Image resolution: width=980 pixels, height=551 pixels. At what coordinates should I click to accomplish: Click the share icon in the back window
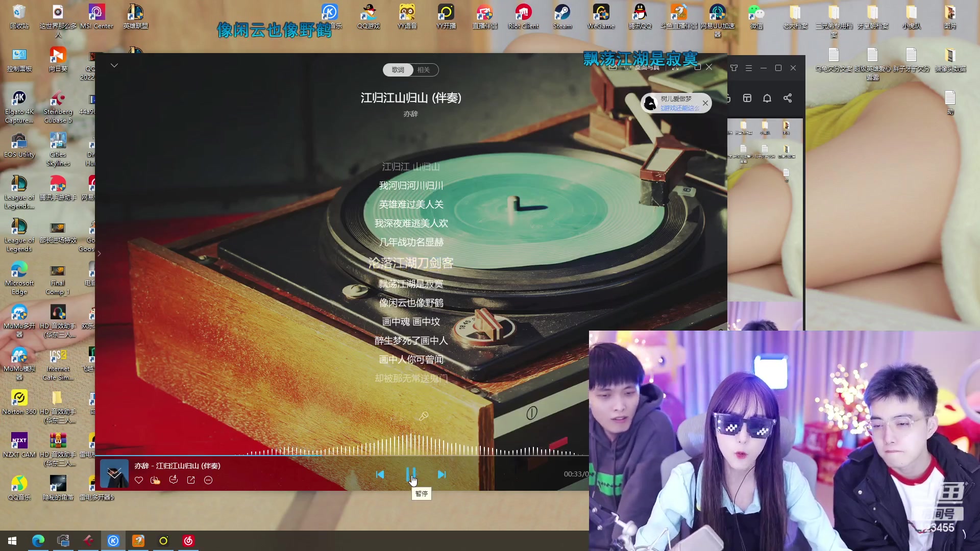[x=788, y=98]
